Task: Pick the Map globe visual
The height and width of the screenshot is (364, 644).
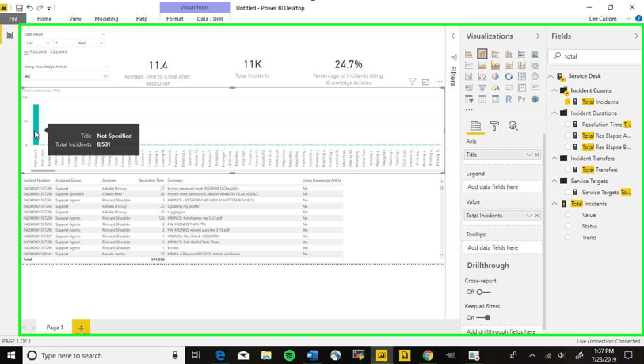Action: (535, 76)
